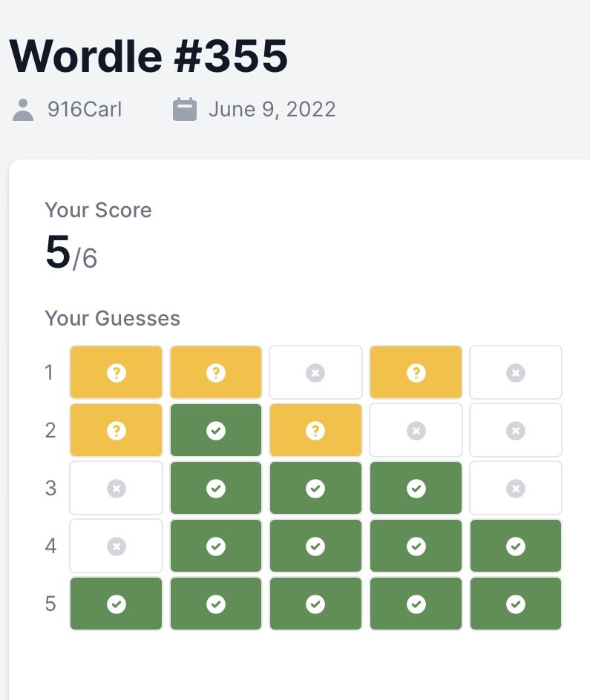Click the green check tile in row 3, column 4

coord(416,488)
